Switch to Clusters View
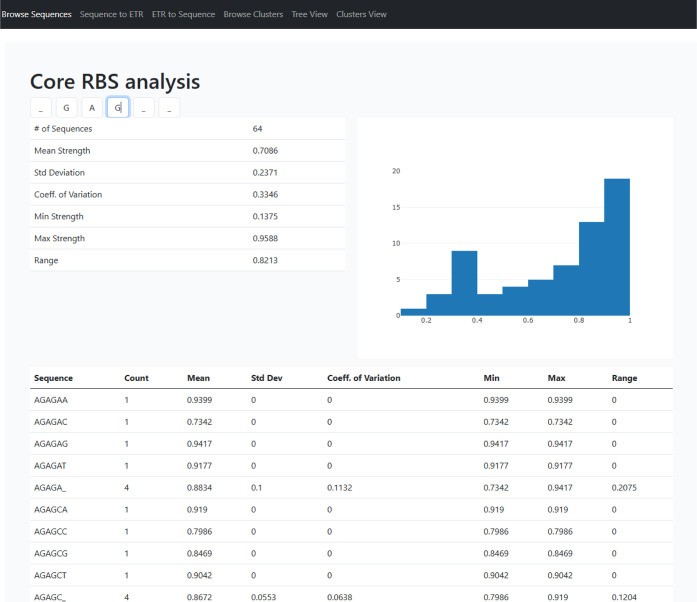The width and height of the screenshot is (697, 602). [361, 14]
